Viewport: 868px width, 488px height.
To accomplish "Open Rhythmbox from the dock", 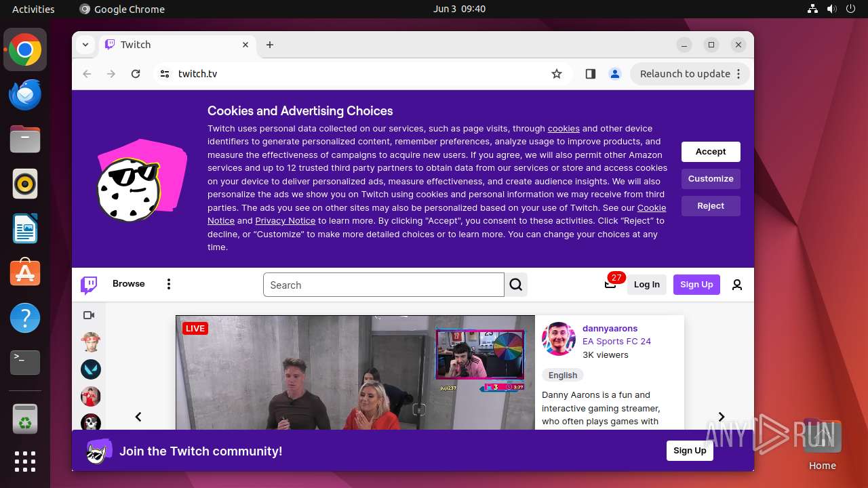I will (25, 184).
